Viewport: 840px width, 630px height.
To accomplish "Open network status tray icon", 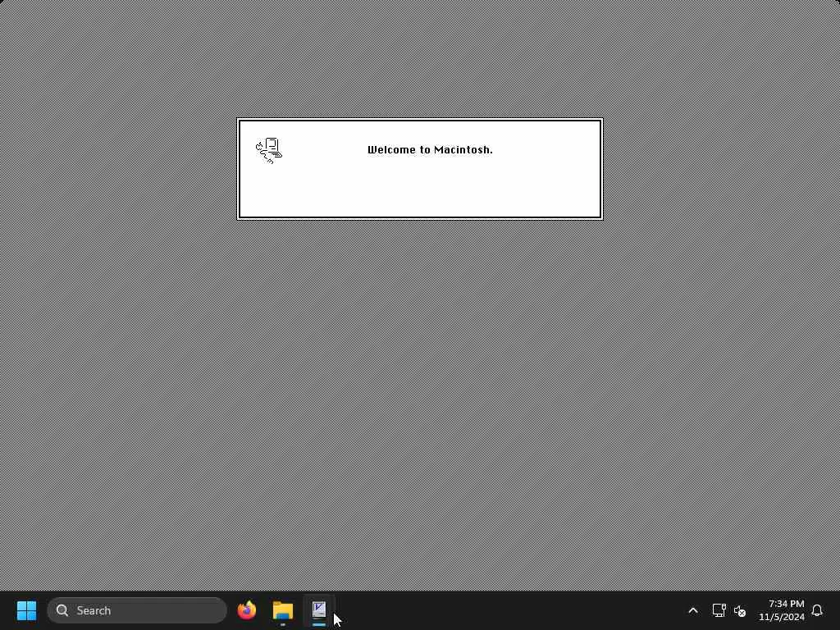I will (719, 610).
